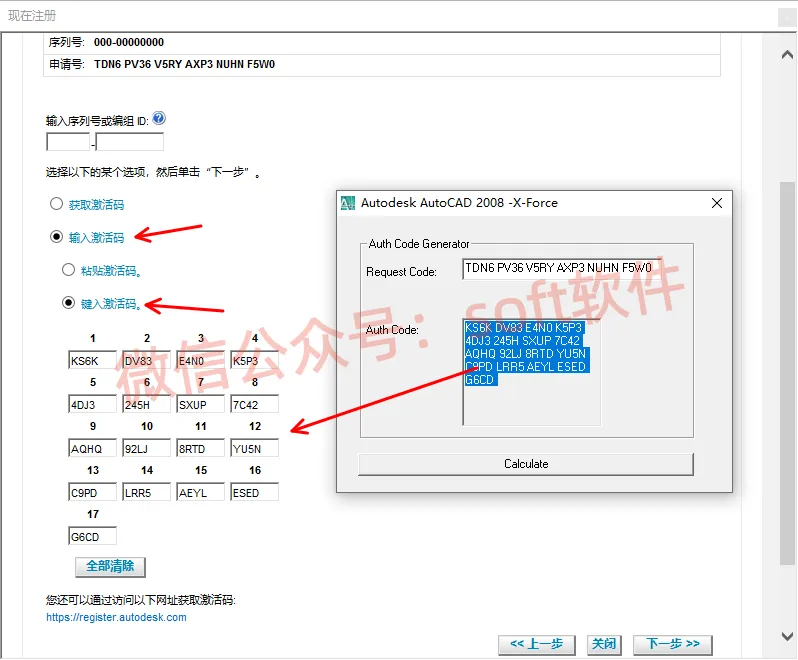
Task: Click activation field 10 containing 92LJ
Action: click(x=147, y=448)
